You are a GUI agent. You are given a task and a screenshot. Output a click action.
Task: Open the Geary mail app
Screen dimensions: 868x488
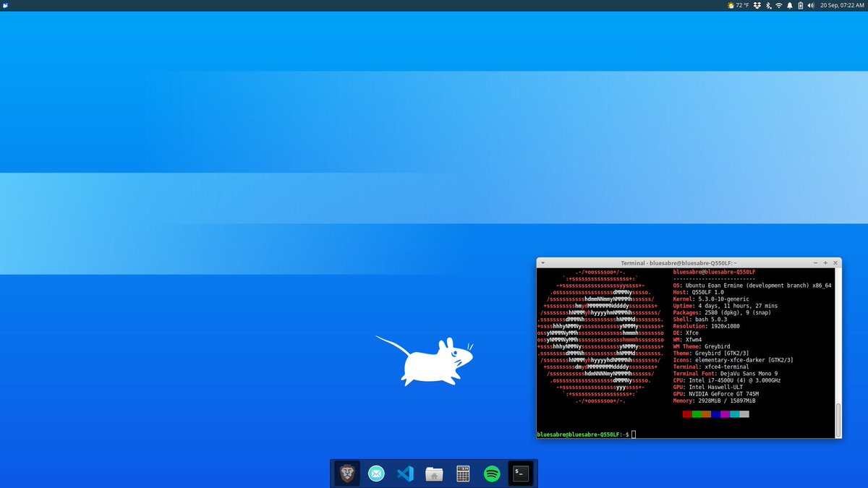click(375, 474)
